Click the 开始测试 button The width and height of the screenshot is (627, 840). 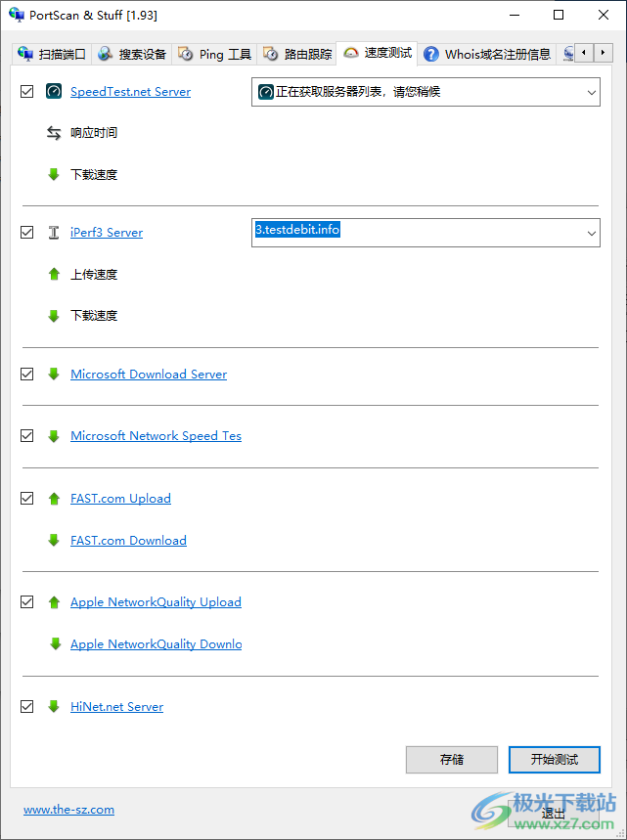coord(554,760)
